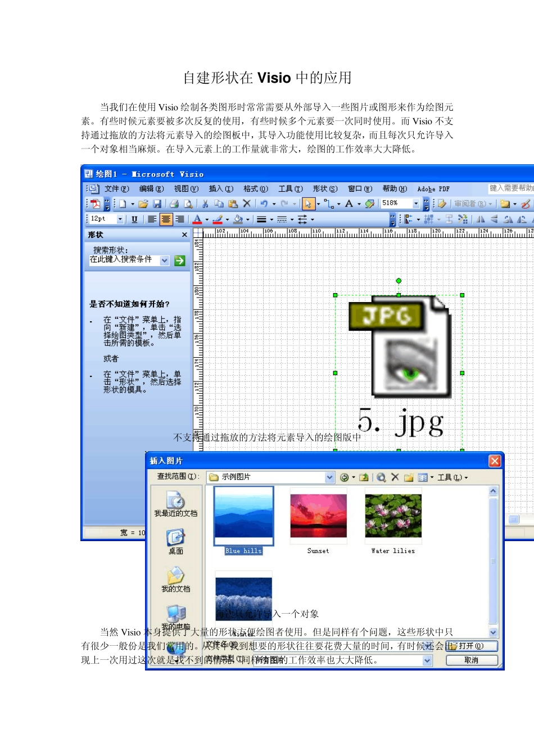Screen dimensions: 534x756
Task: Open the 12pt font size dropdown
Action: (x=120, y=219)
